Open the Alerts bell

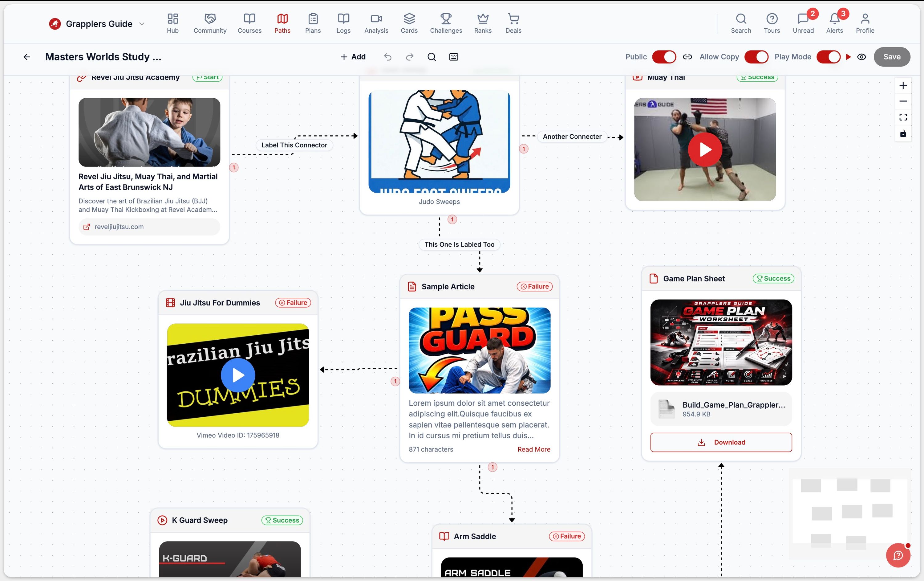point(835,23)
